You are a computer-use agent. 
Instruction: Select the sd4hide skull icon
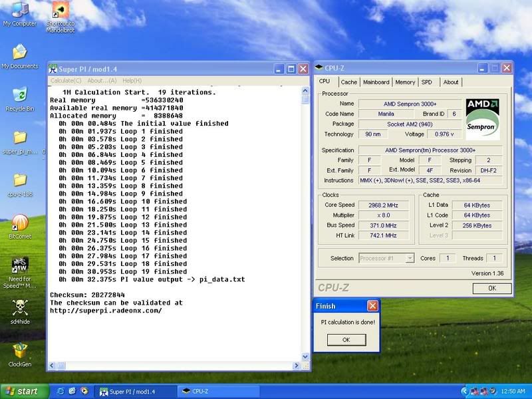click(x=20, y=311)
